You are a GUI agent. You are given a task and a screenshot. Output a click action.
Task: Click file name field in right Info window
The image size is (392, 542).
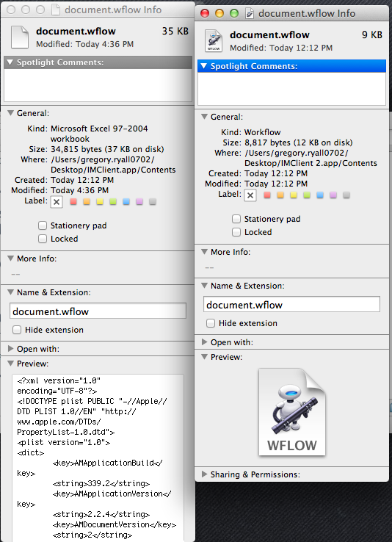[x=292, y=305]
